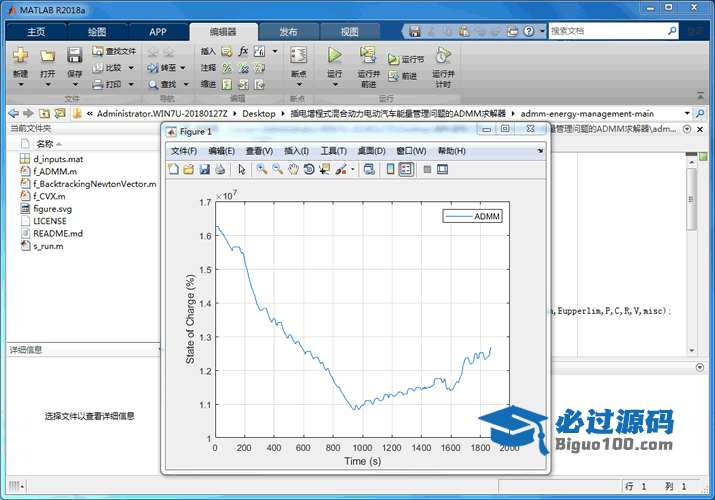Viewport: 715px width, 500px height.
Task: Click Save figure icon in Figure 1
Action: coord(204,169)
